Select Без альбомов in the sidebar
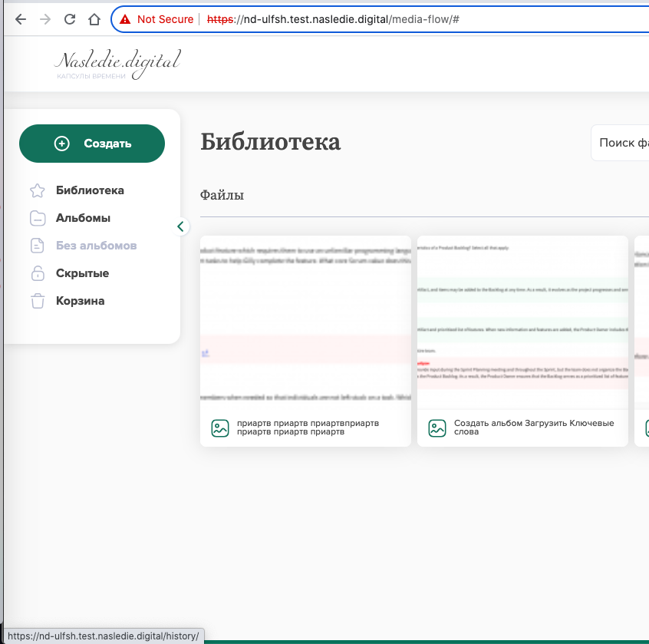649x644 pixels. pyautogui.click(x=96, y=246)
